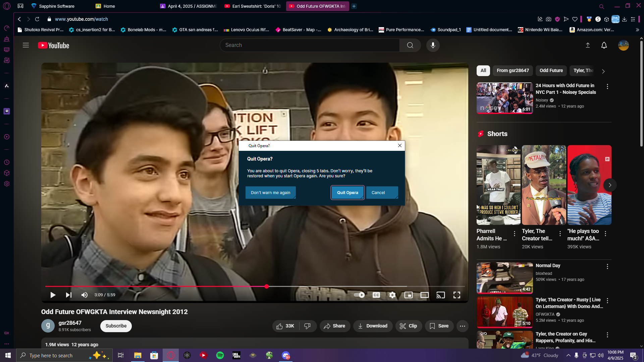
Task: Cast video to a TV
Action: (440, 295)
